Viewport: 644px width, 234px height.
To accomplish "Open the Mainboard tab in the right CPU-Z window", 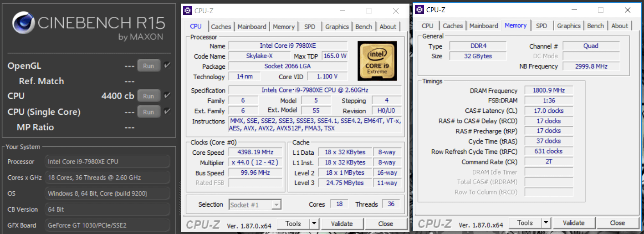I will (484, 26).
